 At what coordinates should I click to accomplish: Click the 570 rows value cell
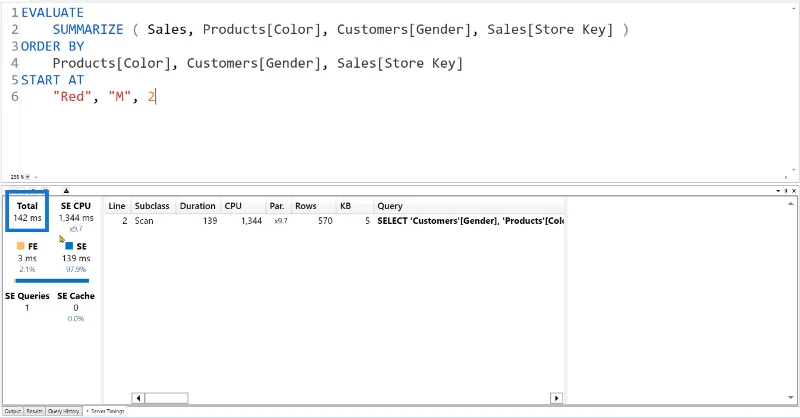coord(325,221)
